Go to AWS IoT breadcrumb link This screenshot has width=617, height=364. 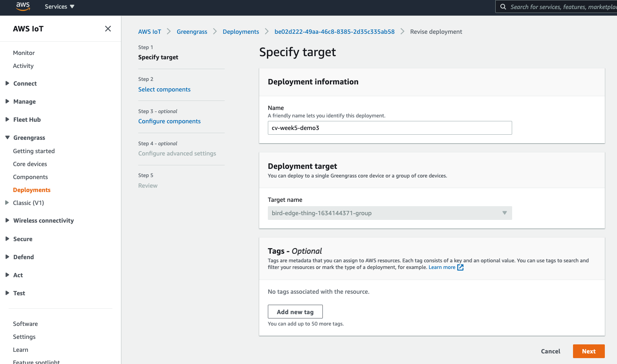pos(150,32)
